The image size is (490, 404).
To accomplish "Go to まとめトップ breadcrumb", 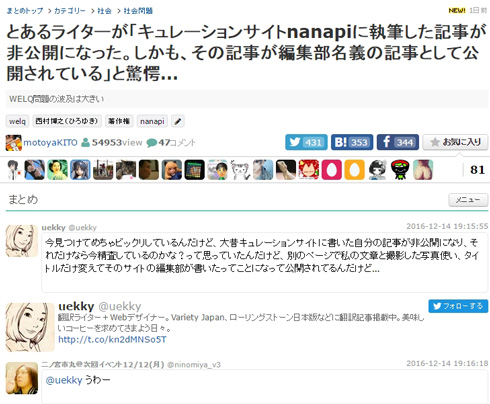I will [x=25, y=11].
